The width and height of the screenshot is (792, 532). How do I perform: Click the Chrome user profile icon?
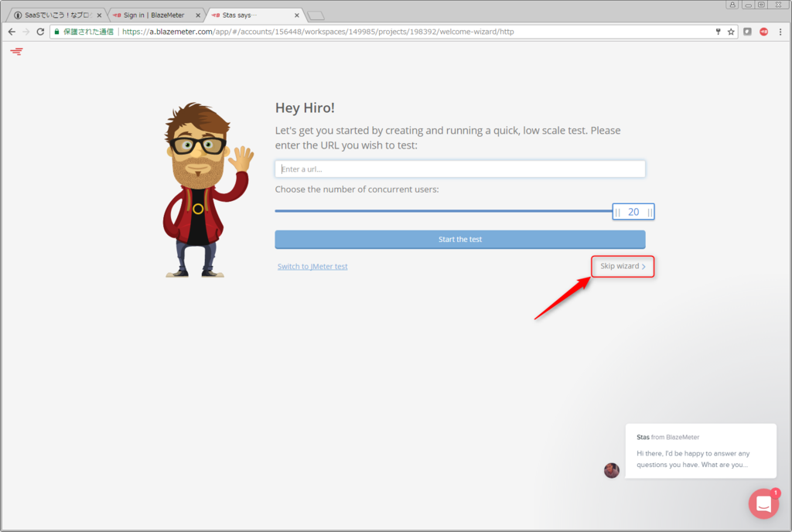tap(732, 5)
